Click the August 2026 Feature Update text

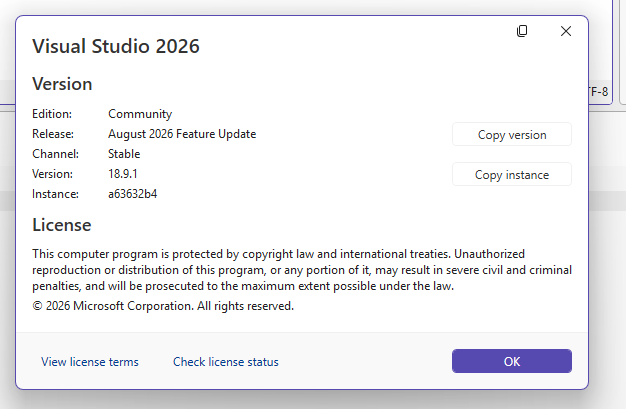click(182, 134)
